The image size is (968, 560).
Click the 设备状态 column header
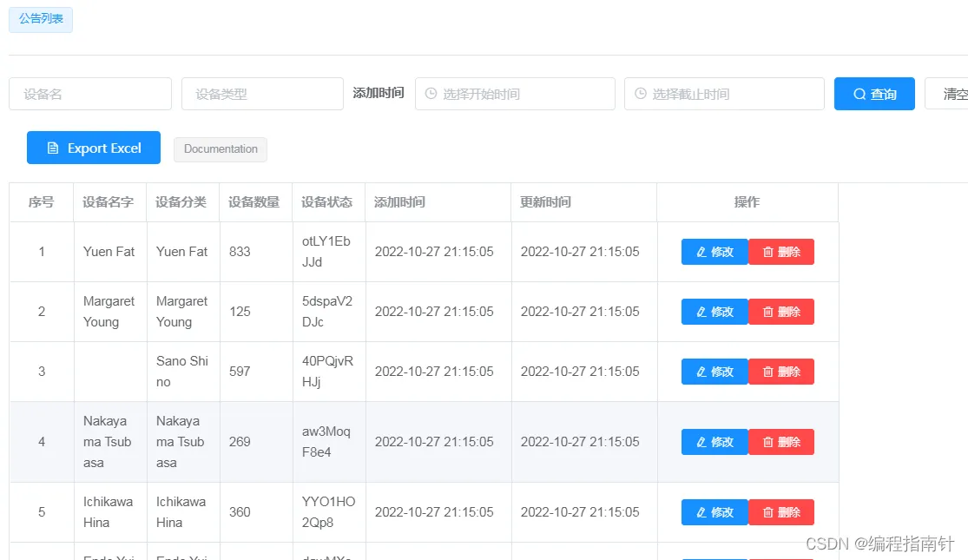click(x=326, y=202)
